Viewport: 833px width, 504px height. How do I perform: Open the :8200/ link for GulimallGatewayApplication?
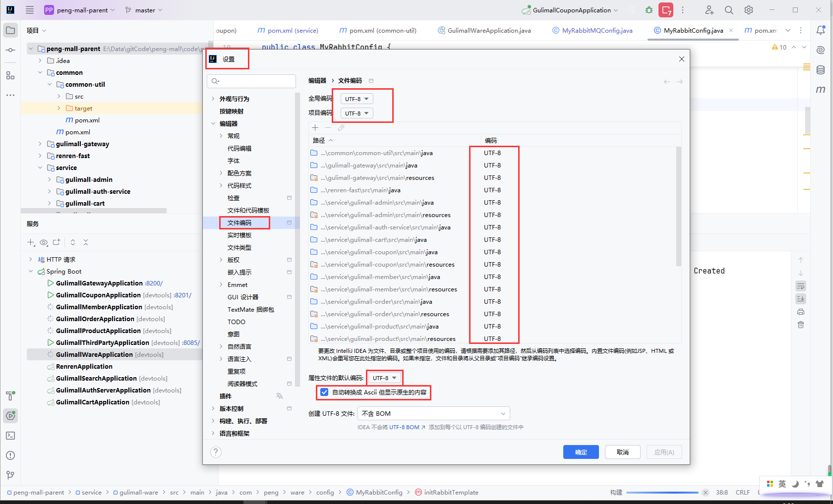(154, 283)
